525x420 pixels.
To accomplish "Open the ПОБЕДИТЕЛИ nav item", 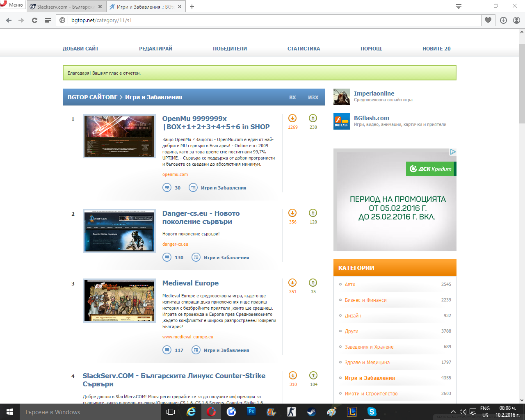I will point(230,48).
